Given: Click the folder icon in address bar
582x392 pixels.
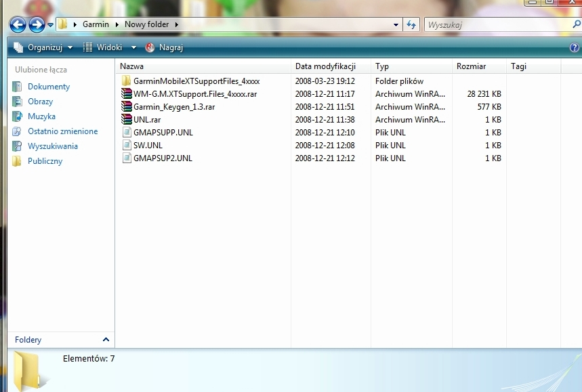Looking at the screenshot, I should pos(63,24).
